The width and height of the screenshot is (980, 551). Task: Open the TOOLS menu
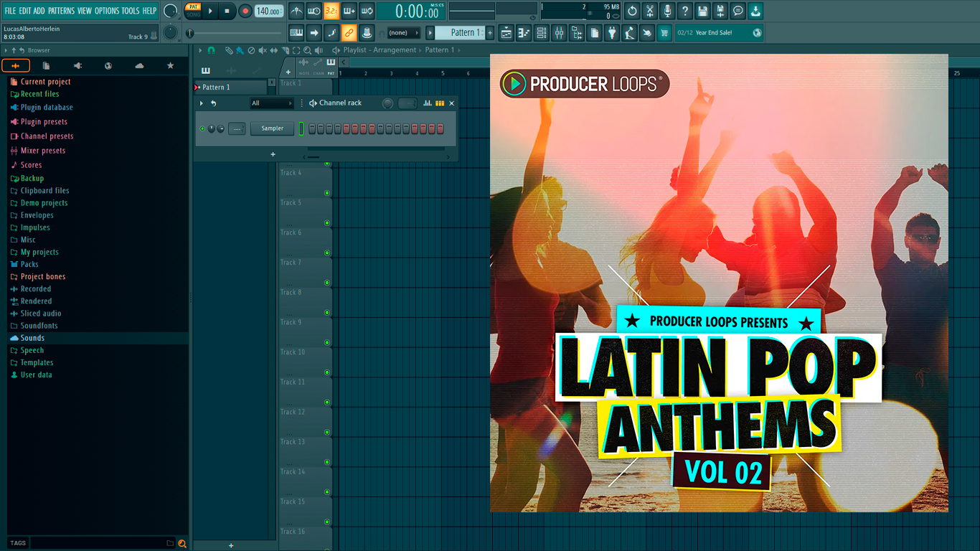tap(131, 11)
